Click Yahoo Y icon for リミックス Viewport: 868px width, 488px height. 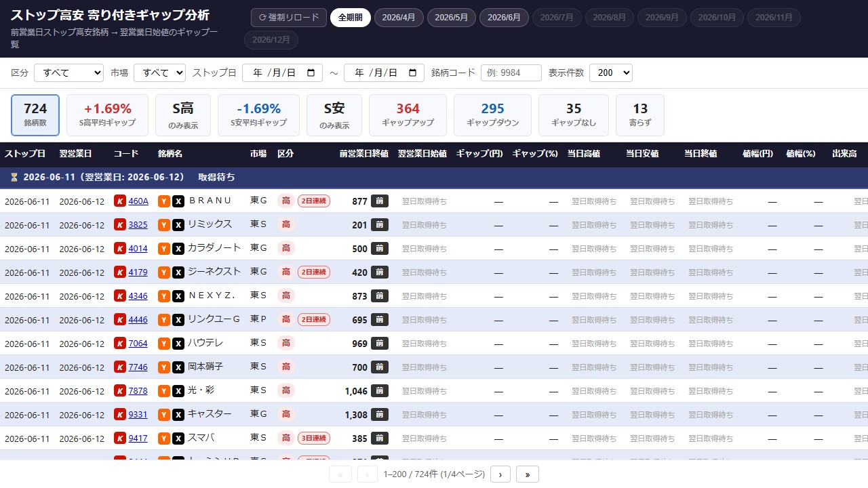[163, 224]
